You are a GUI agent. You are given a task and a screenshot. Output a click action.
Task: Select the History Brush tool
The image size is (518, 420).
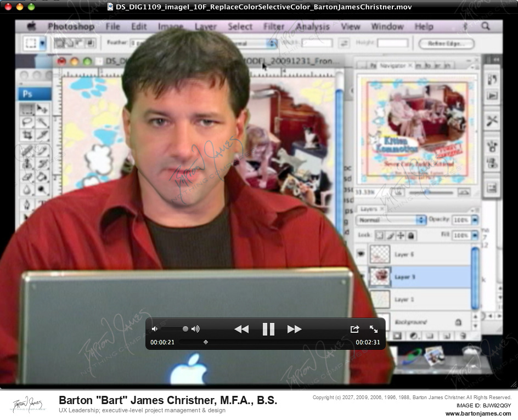pos(42,164)
